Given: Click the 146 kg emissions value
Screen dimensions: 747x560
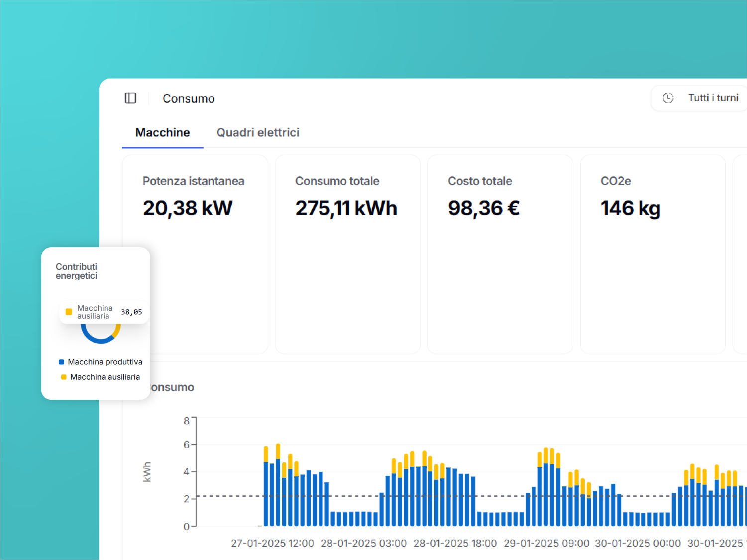Looking at the screenshot, I should 631,208.
